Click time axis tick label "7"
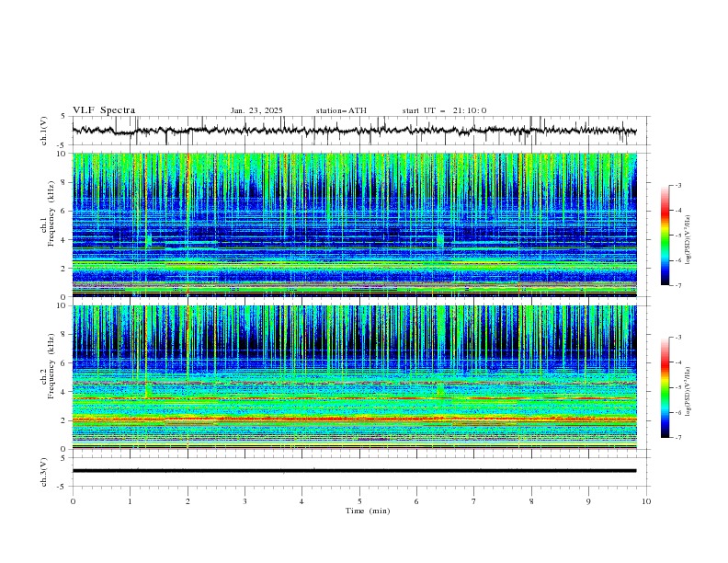 (474, 501)
